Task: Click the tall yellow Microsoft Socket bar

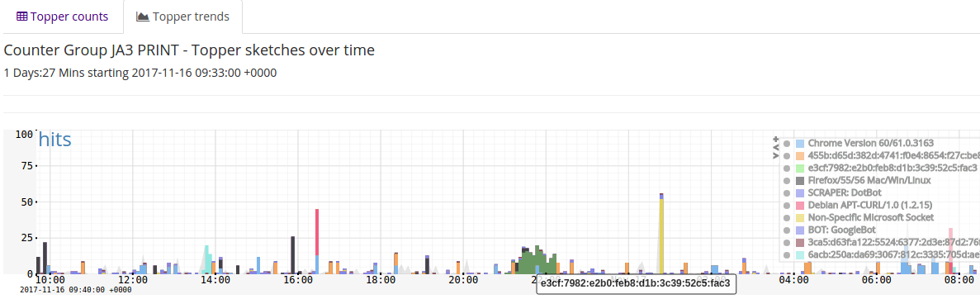Action: (660, 235)
